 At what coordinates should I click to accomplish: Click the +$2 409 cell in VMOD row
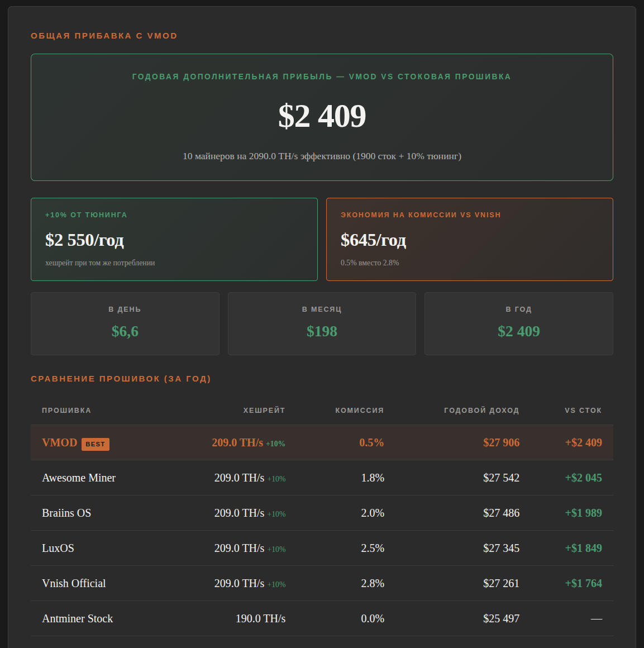583,442
